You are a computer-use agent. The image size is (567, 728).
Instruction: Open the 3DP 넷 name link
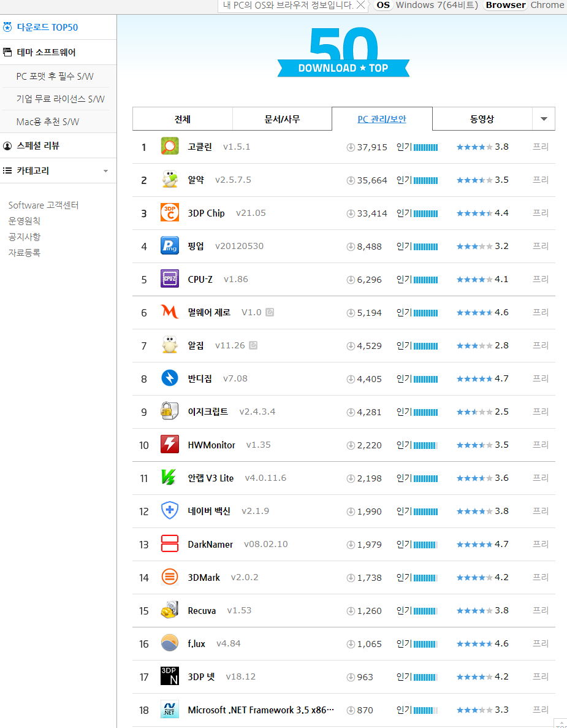(202, 677)
